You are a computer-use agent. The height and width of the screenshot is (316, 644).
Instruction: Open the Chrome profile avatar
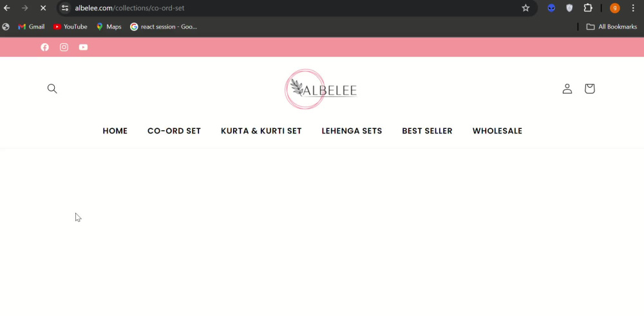pyautogui.click(x=615, y=8)
